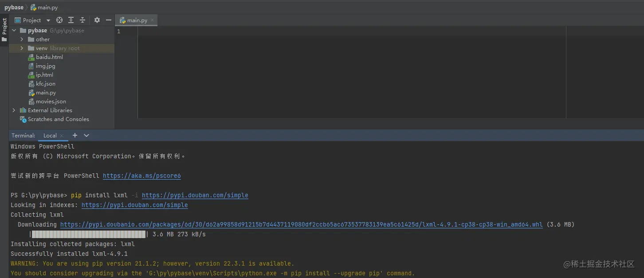Click the kfc.json file icon
Image resolution: width=644 pixels, height=278 pixels.
(x=31, y=84)
